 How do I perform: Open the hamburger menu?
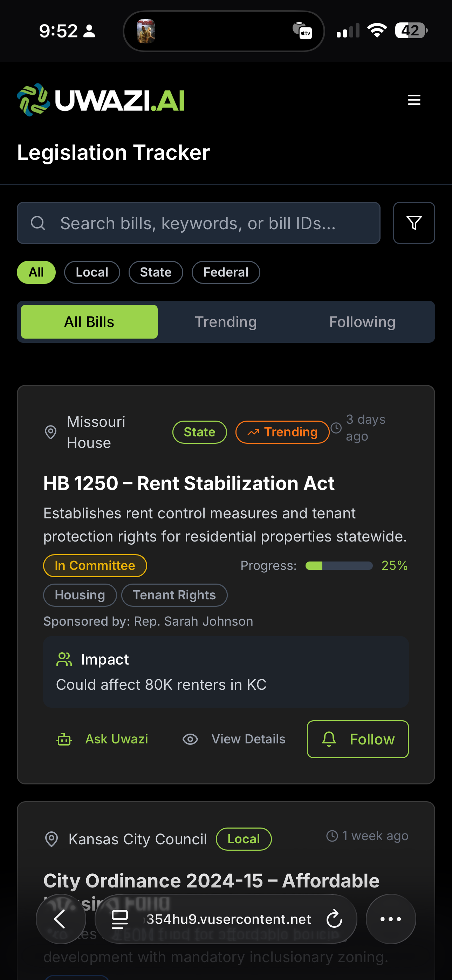tap(414, 100)
